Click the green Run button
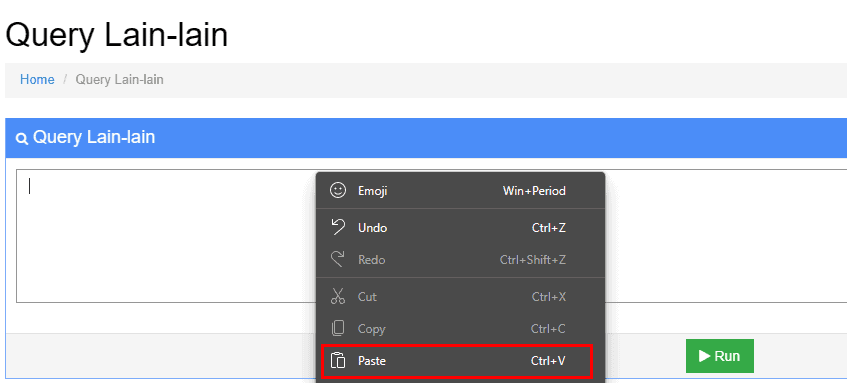Screen dimensions: 847x383 click(720, 356)
